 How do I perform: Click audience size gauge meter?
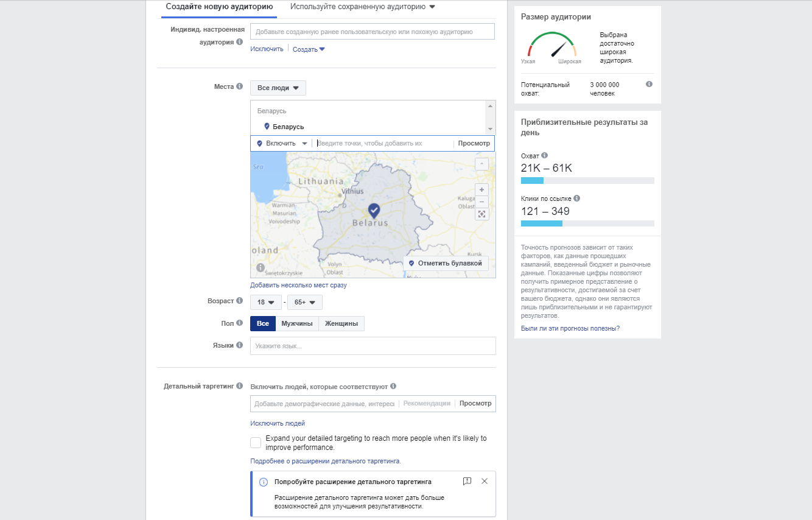(x=551, y=46)
